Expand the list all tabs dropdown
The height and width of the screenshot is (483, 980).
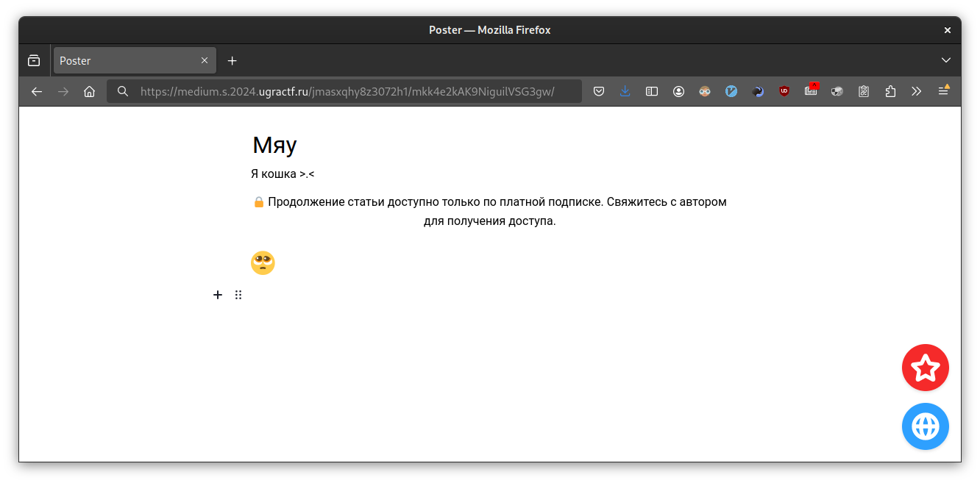tap(946, 60)
